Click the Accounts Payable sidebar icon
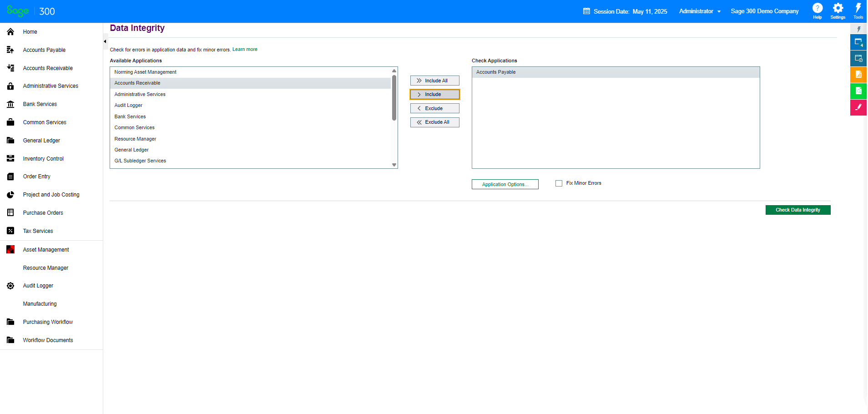Screen dimensions: 868x414 10,50
